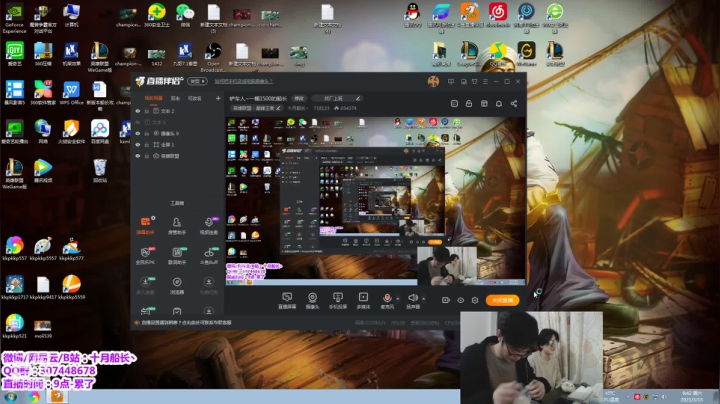Open the WPS Office desktop icon
Image resolution: width=720 pixels, height=404 pixels.
click(x=71, y=93)
